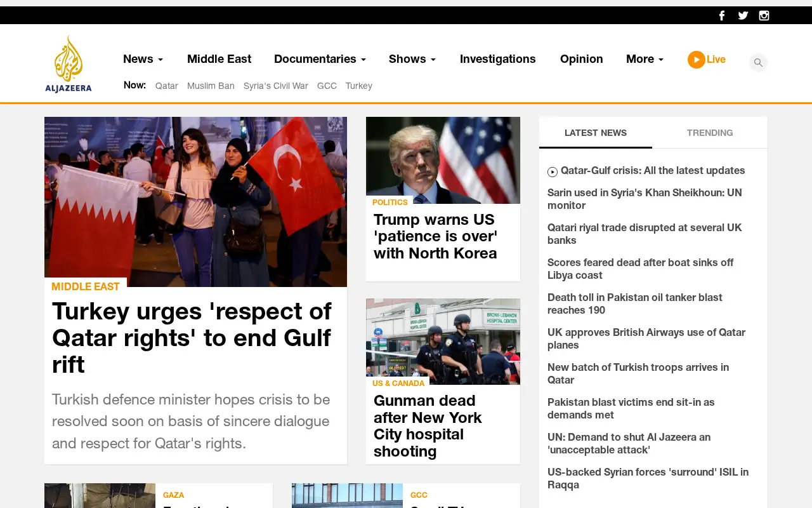Open headline Turkey urges 'respect of Qatar rights'
This screenshot has width=812, height=508.
pos(192,338)
